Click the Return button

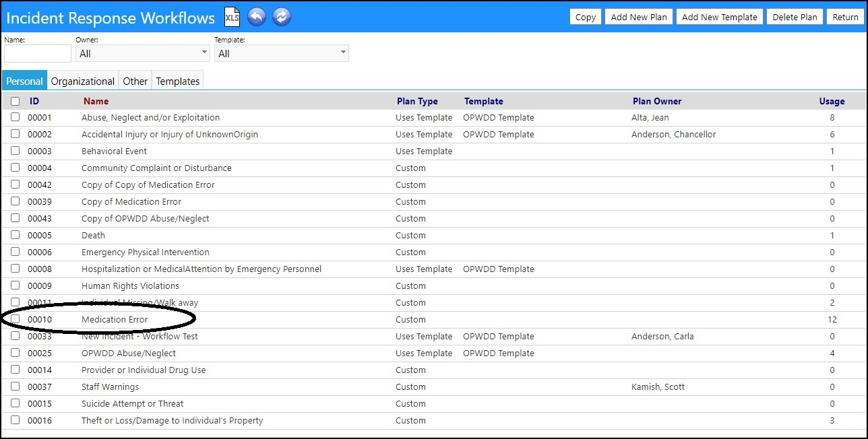[845, 17]
